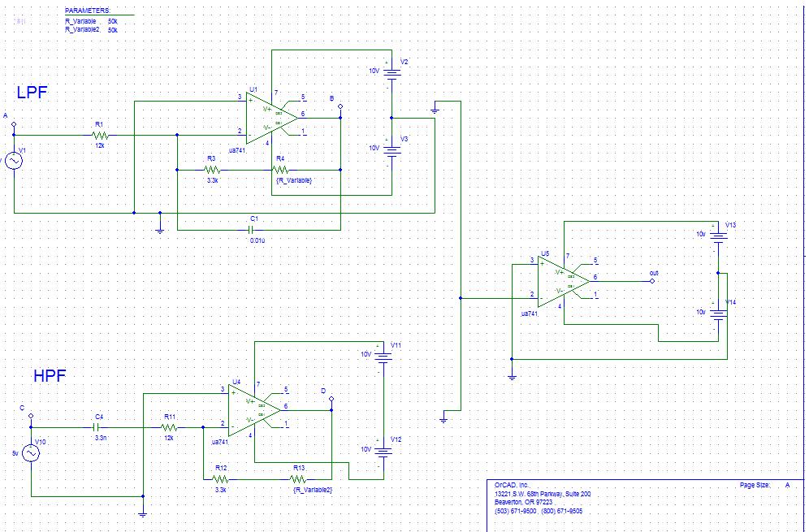Select port marker A
Screen dimensions: 809x532
pyautogui.click(x=14, y=124)
